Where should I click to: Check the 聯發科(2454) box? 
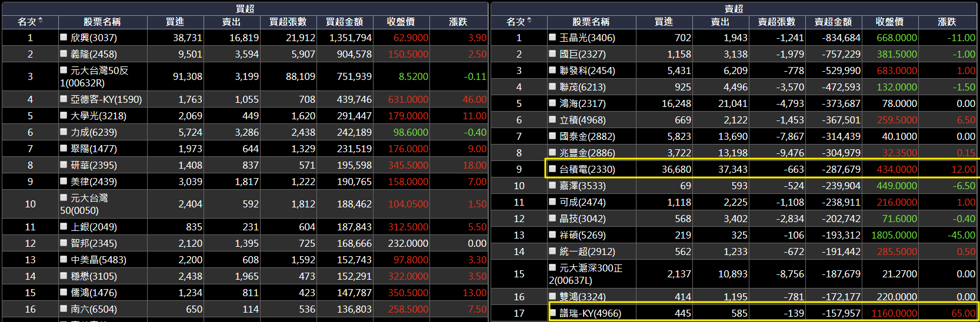pyautogui.click(x=552, y=70)
